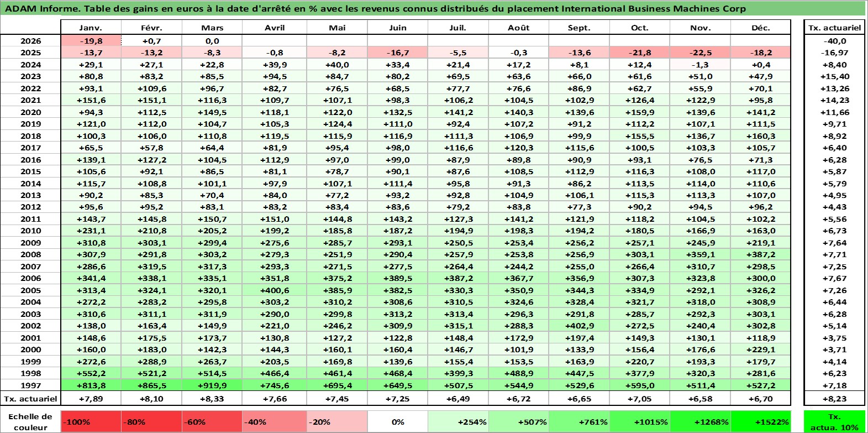Click the +14,23 actuarial rate for 2021
868x433 pixels.
click(x=834, y=100)
